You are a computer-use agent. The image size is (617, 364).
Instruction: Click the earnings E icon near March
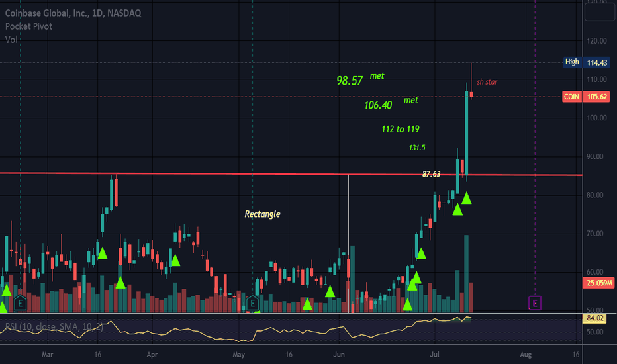[x=20, y=302]
